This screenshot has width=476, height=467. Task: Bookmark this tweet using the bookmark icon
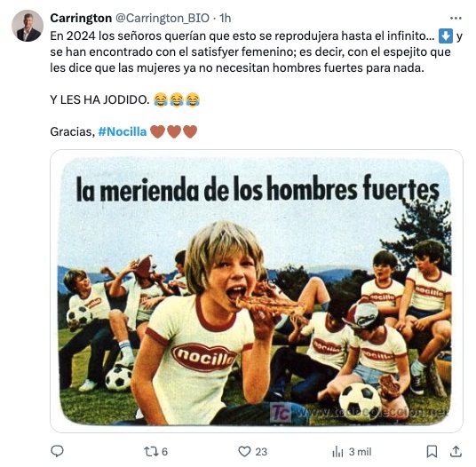[x=432, y=452]
